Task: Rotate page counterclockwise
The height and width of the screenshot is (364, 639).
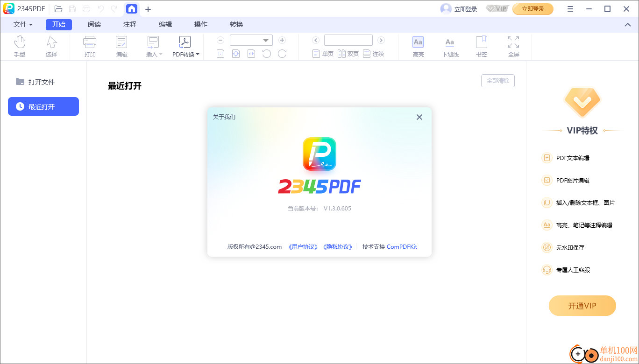Action: [267, 54]
